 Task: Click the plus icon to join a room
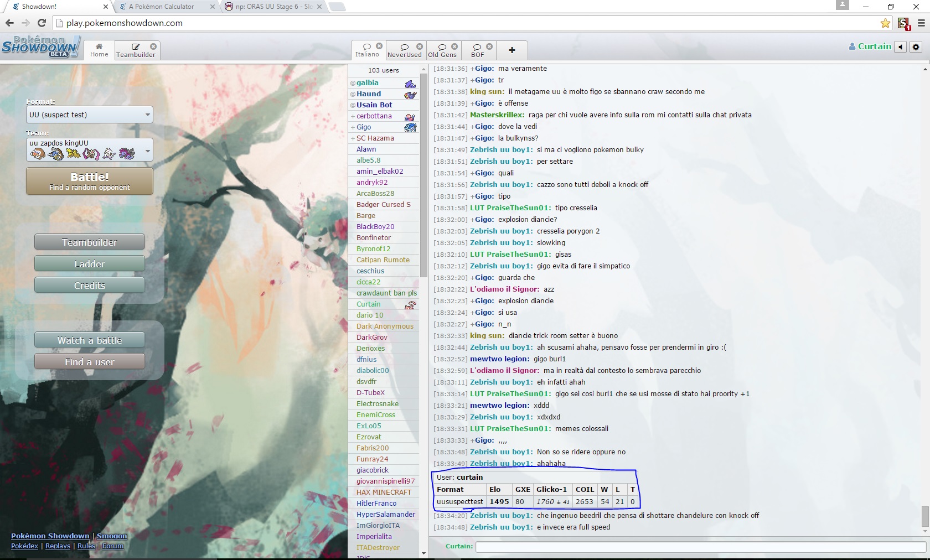pyautogui.click(x=512, y=50)
